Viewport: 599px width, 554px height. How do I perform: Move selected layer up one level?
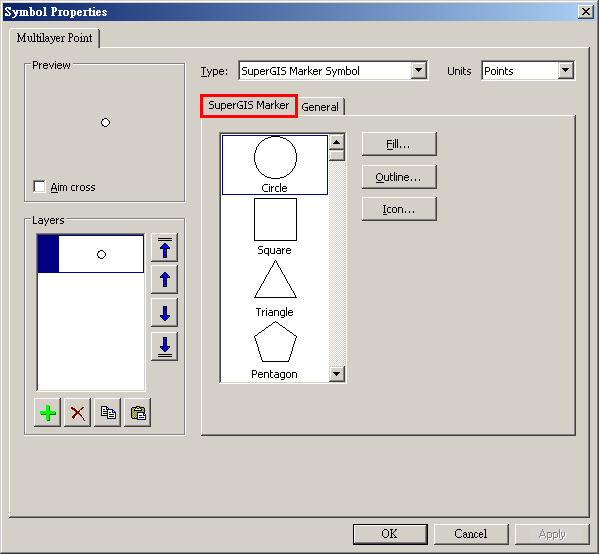pos(164,280)
